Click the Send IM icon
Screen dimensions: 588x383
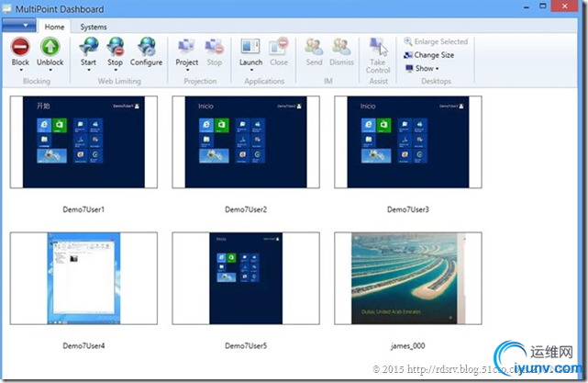click(315, 47)
